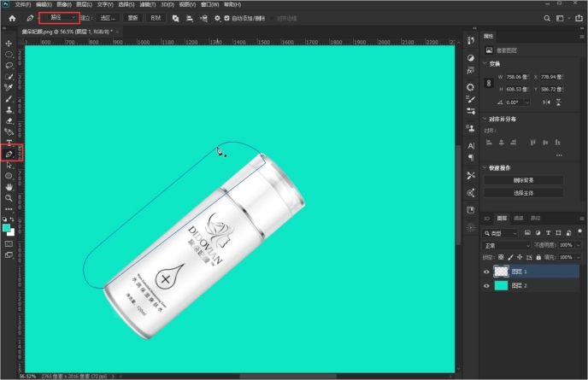
Task: Toggle lock all padlock icon
Action: coord(539,257)
